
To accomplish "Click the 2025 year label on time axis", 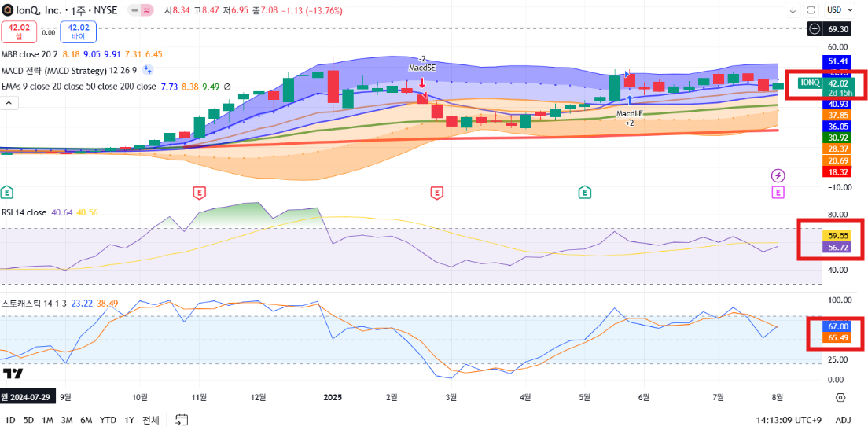I will click(x=333, y=397).
